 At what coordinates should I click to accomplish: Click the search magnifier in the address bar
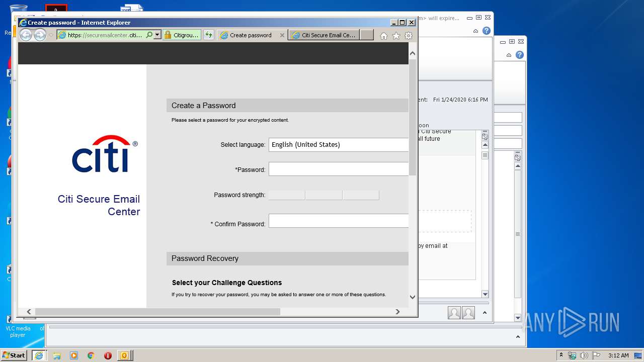[x=149, y=35]
